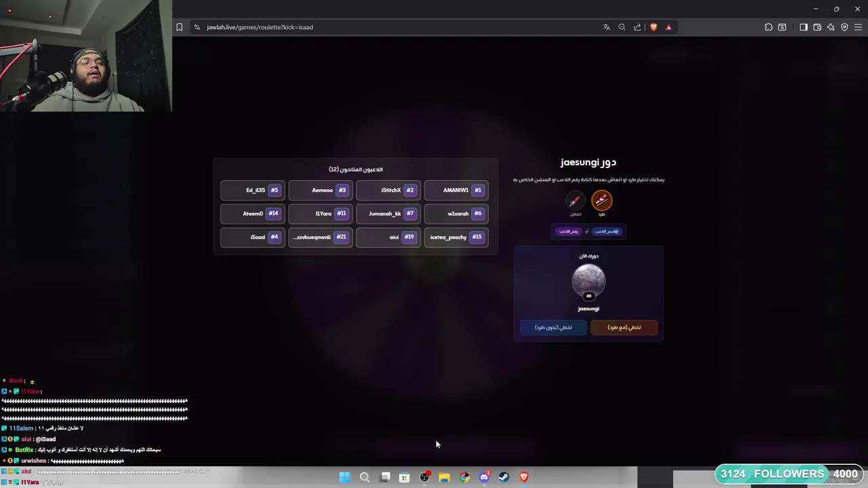
Task: Open taskbar Search magnifier
Action: click(365, 477)
